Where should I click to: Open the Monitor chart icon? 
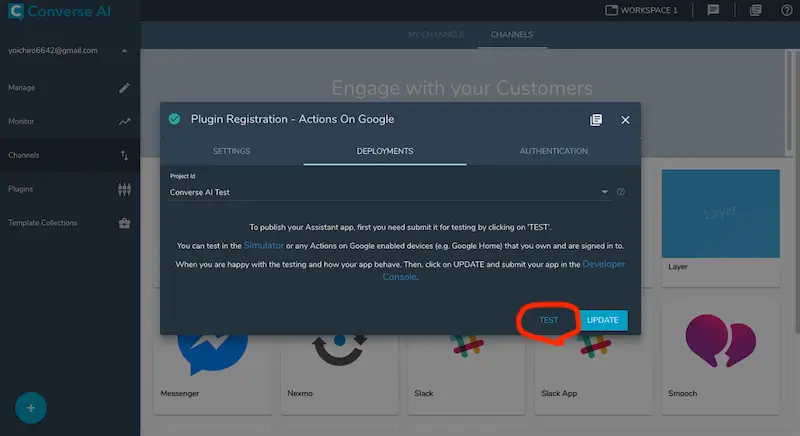tap(124, 121)
